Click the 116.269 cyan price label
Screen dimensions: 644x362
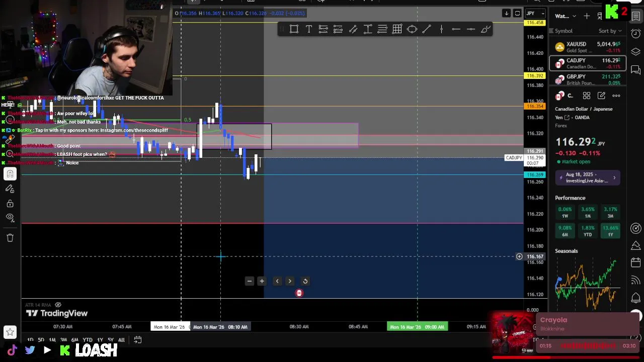(535, 174)
